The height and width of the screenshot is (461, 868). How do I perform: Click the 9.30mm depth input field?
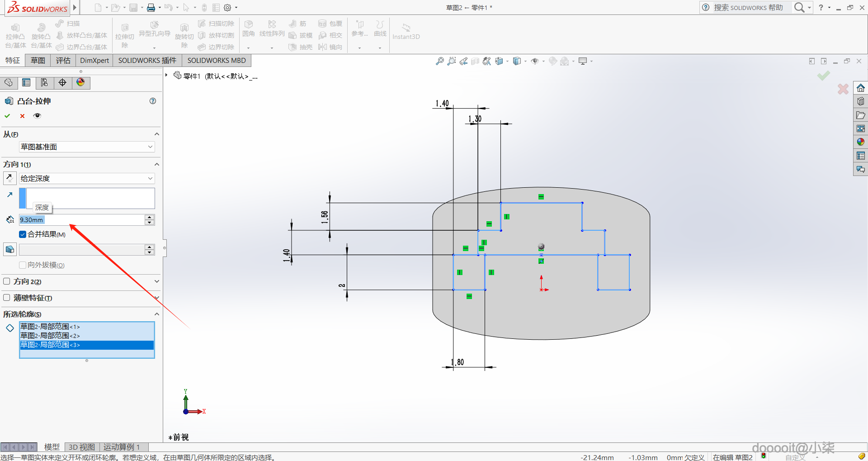click(x=82, y=220)
